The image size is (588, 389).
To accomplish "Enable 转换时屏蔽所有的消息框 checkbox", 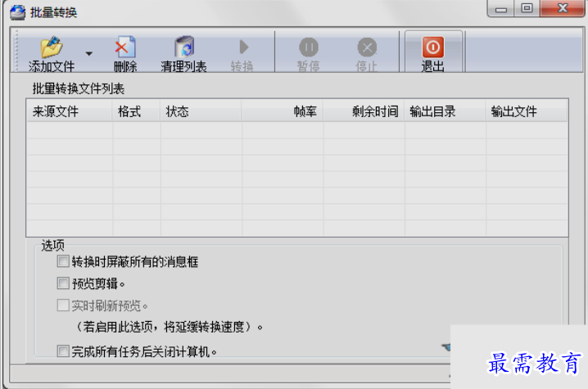I will 63,261.
